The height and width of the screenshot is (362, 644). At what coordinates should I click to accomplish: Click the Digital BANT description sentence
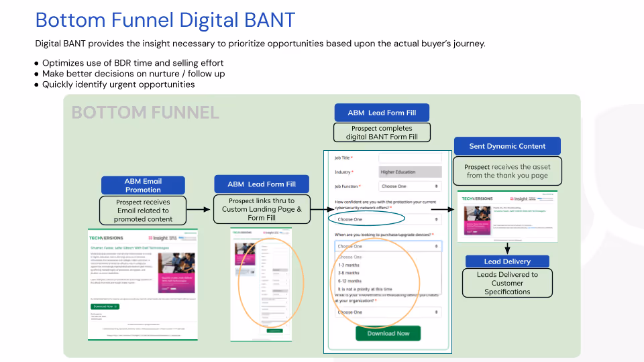pos(260,44)
